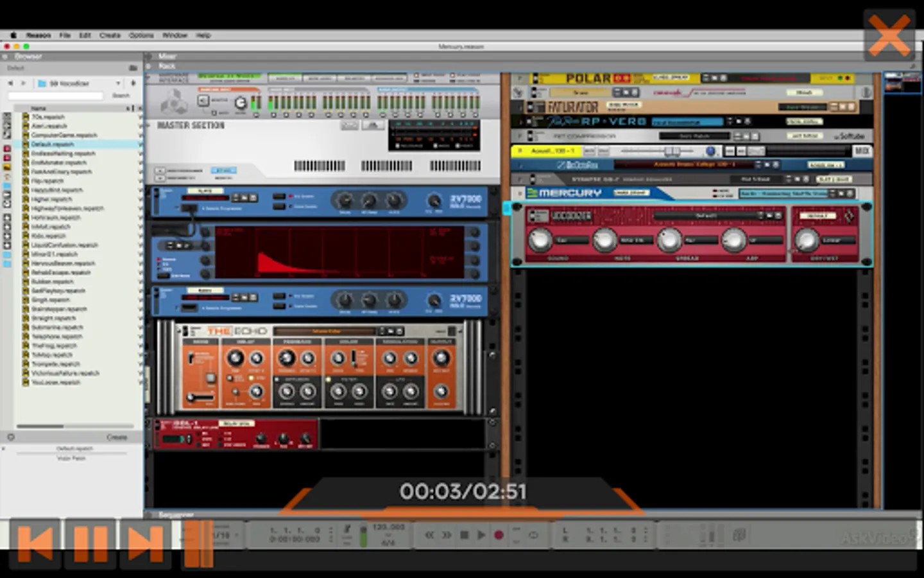Browse patches on the upper RV7000

pos(244,198)
